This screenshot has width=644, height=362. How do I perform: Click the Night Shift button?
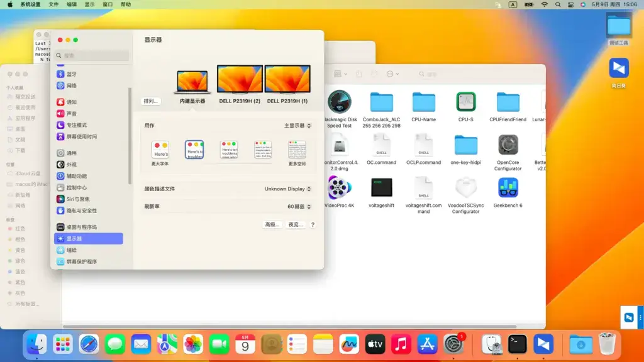296,224
